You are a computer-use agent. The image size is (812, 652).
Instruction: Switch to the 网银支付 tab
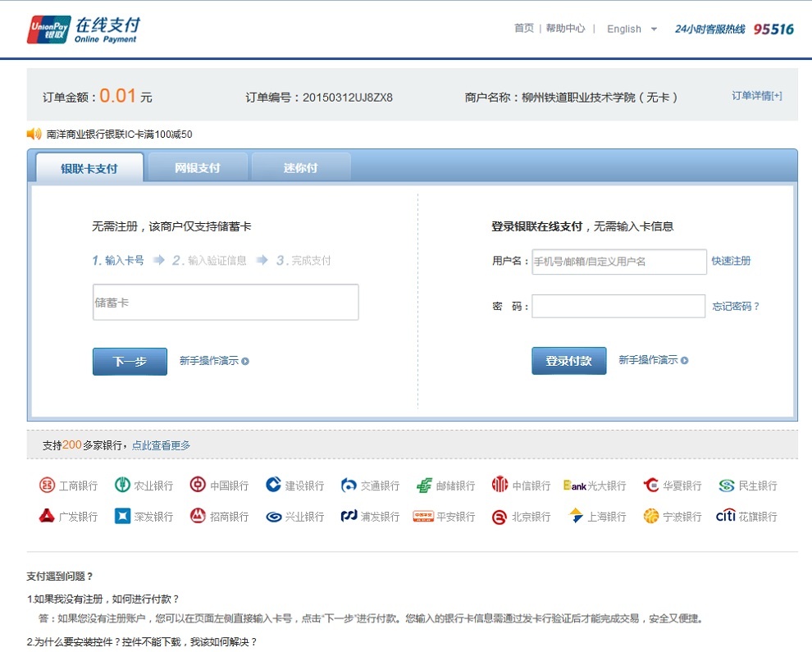coord(196,166)
